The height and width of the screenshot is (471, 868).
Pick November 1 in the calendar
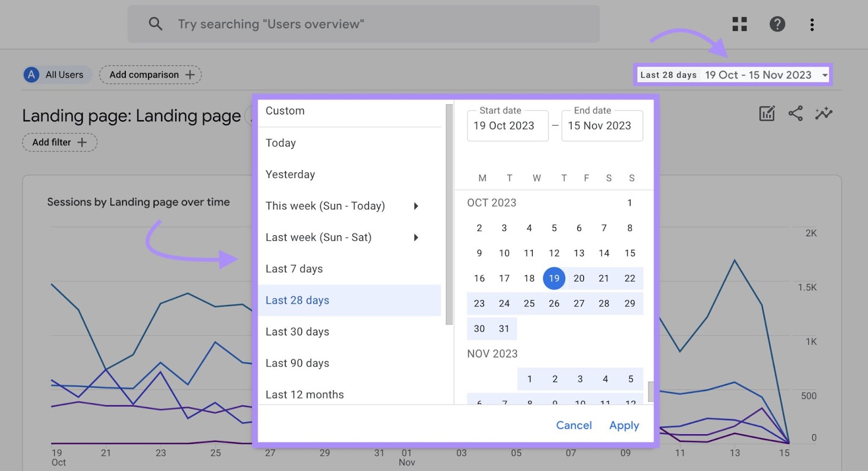click(x=529, y=379)
